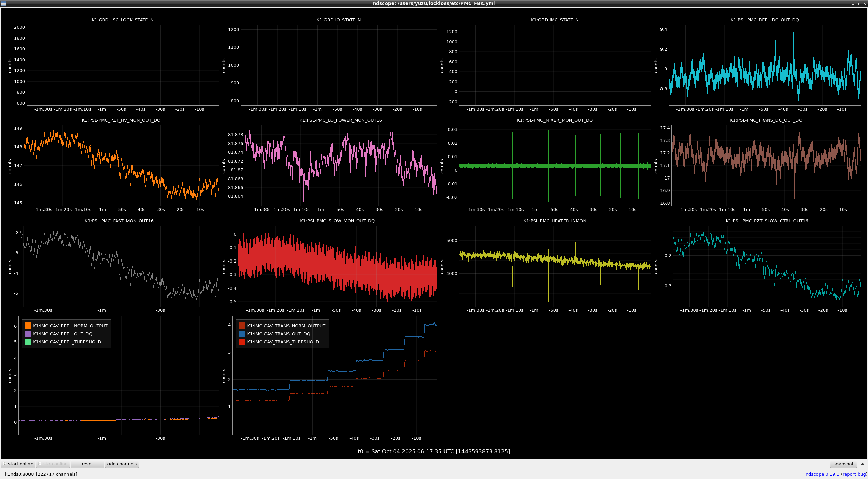Open the add channels dialog
This screenshot has height=479, width=868.
click(122, 464)
